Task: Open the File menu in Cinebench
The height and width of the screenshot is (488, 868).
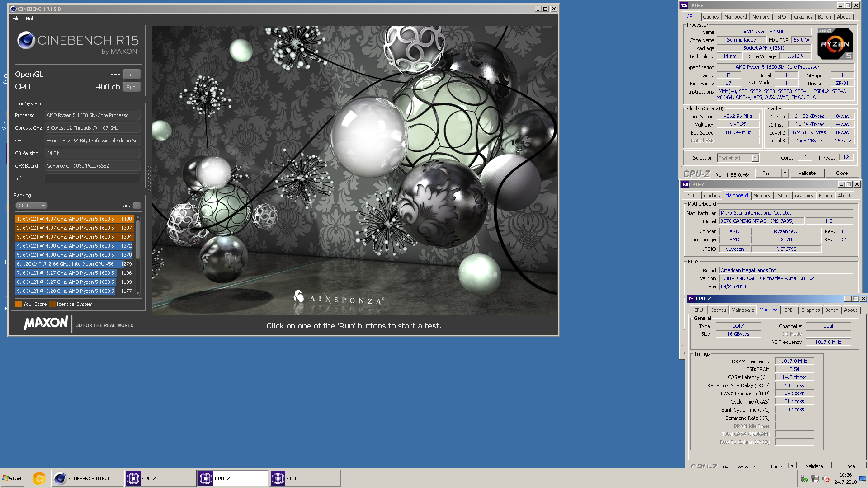Action: (x=16, y=19)
